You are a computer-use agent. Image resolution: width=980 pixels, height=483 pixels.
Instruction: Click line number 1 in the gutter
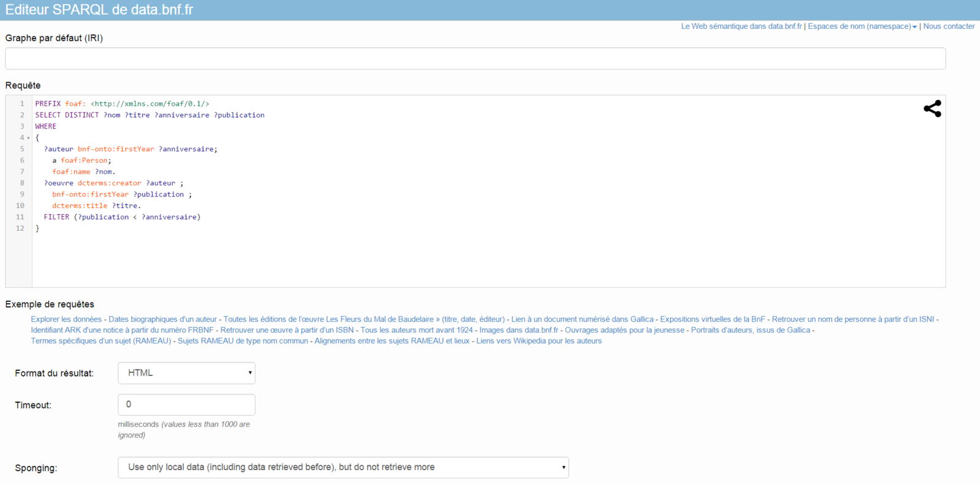pos(22,104)
